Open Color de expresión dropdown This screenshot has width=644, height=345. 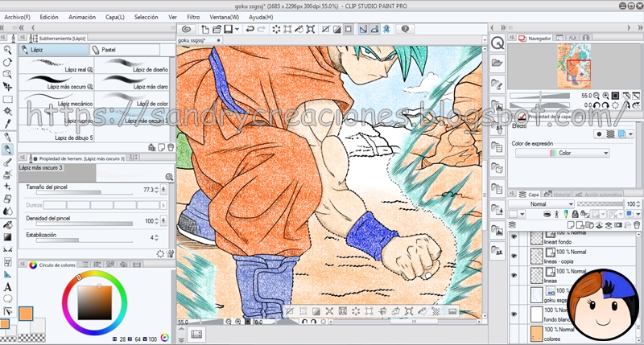(562, 153)
